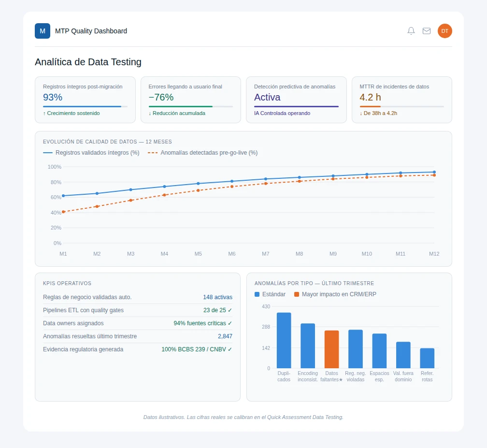Click the 'Evolución de calidad de datos' chart title

click(x=107, y=142)
